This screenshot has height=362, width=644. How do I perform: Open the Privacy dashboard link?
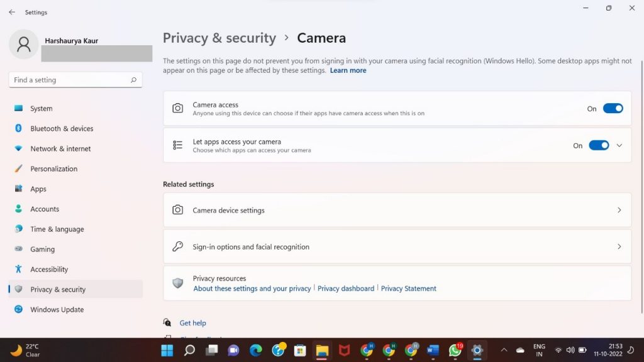[x=346, y=288]
